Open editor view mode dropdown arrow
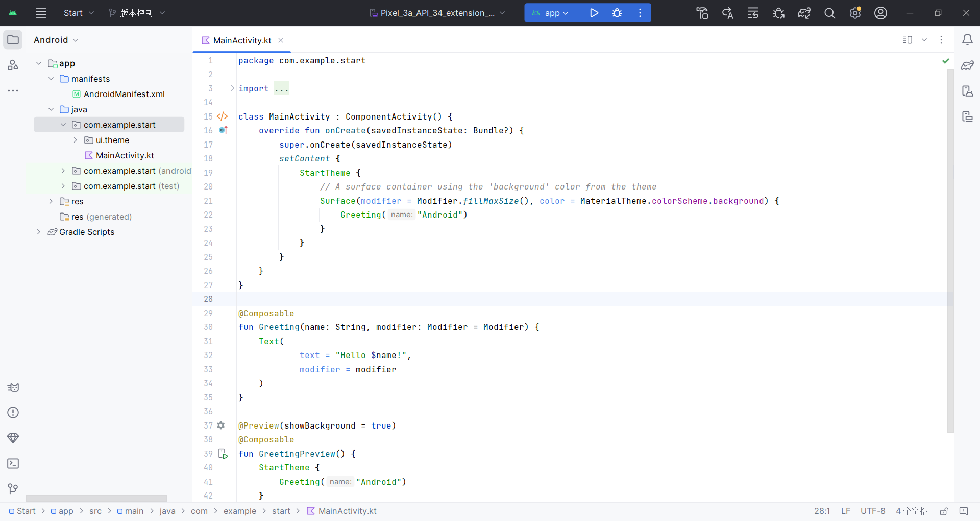This screenshot has width=980, height=521. tap(924, 40)
